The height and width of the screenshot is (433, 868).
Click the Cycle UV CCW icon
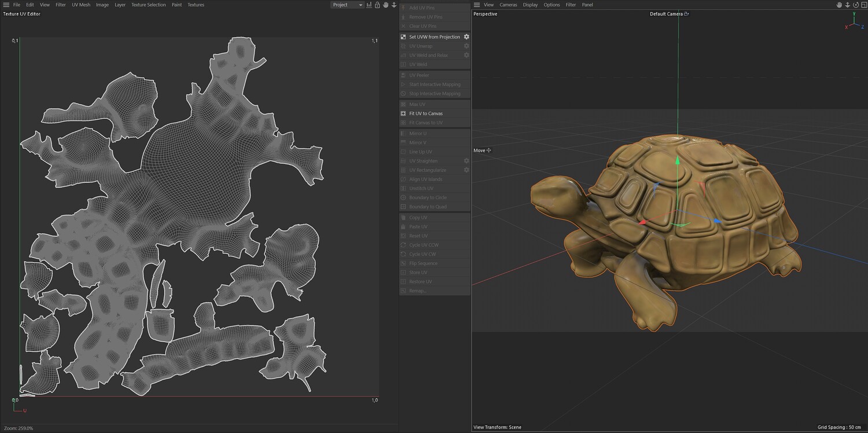pyautogui.click(x=403, y=245)
